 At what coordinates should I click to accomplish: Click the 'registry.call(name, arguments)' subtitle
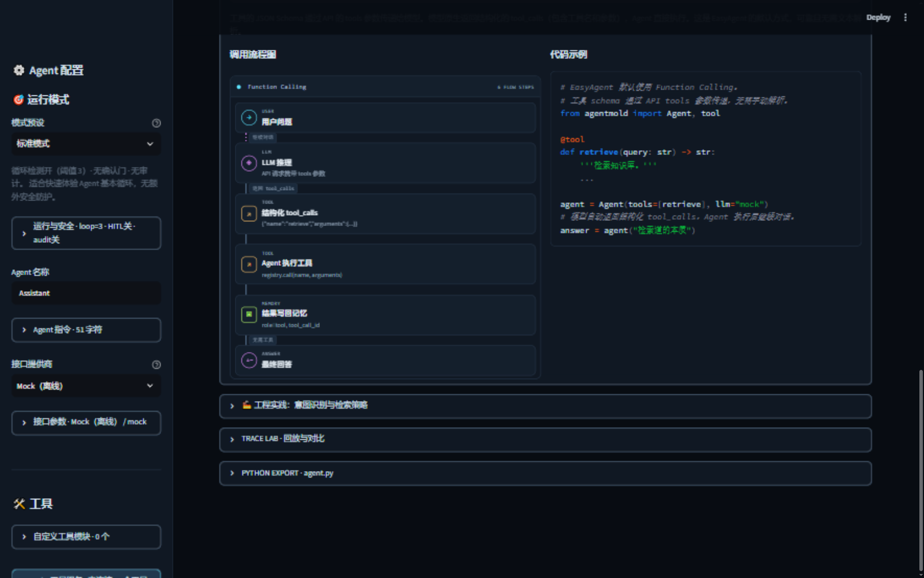point(302,275)
